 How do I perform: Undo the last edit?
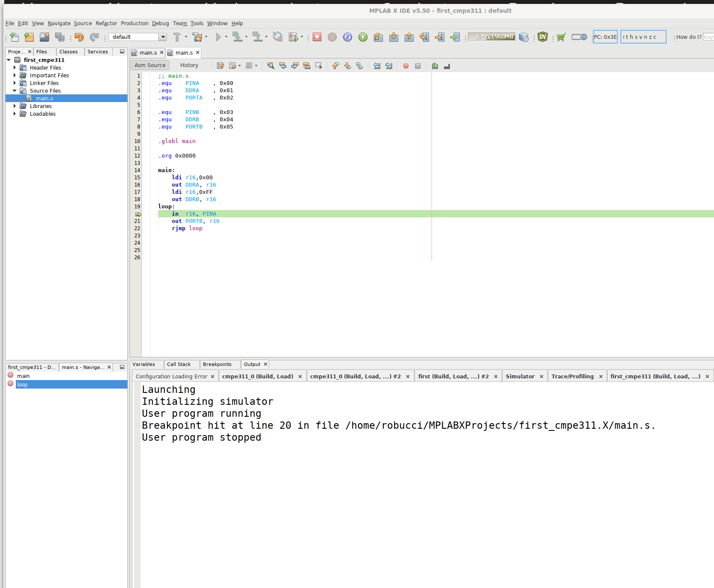coord(79,37)
